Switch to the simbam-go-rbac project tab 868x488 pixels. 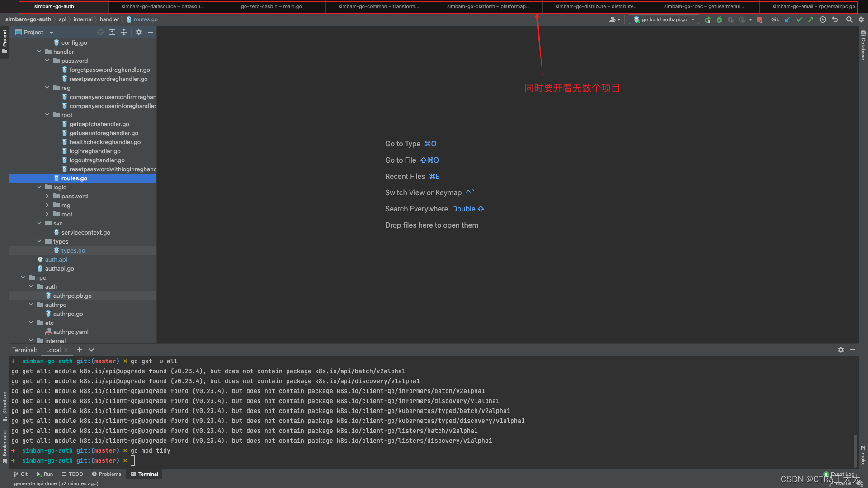704,6
